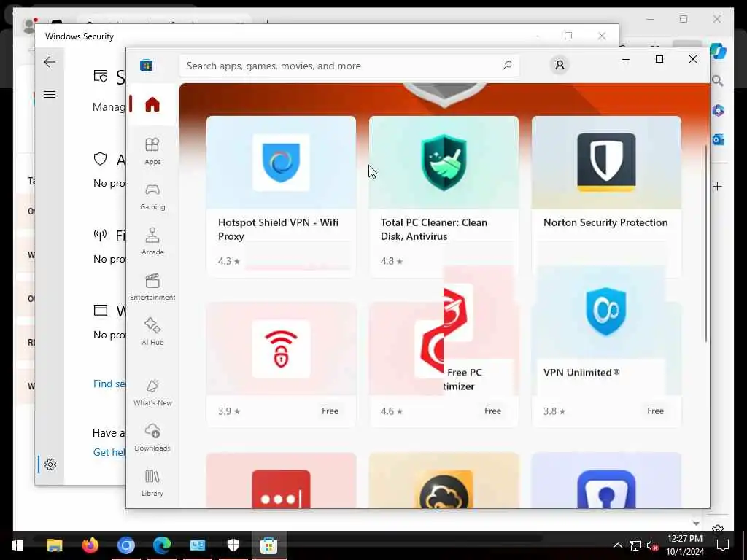Click Norton black shield icon
This screenshot has width=747, height=560.
(x=606, y=163)
